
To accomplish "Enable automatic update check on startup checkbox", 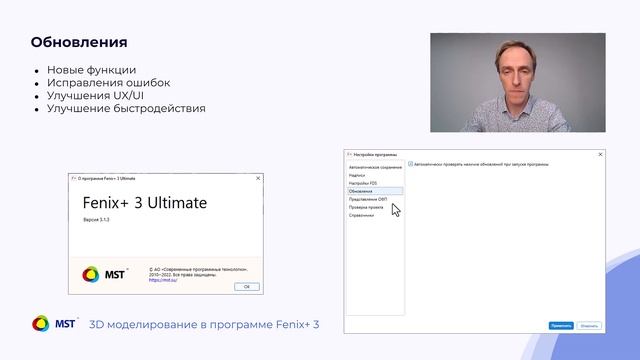I will click(x=411, y=164).
